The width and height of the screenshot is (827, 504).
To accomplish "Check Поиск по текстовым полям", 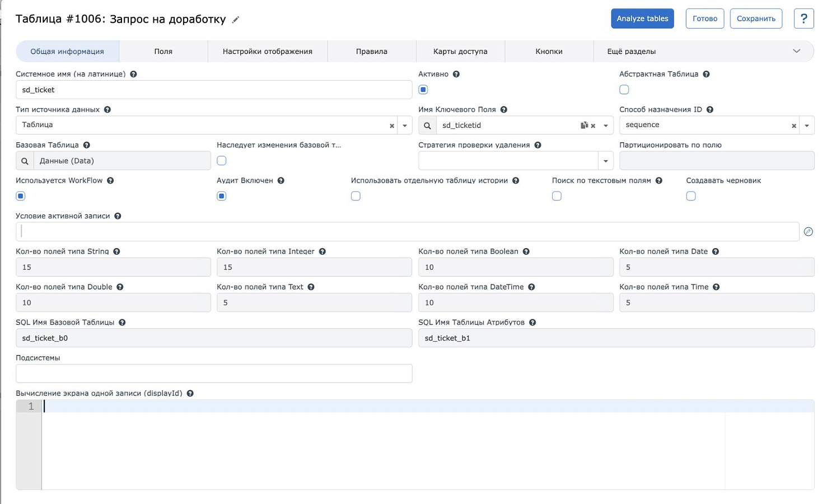I will click(x=557, y=196).
